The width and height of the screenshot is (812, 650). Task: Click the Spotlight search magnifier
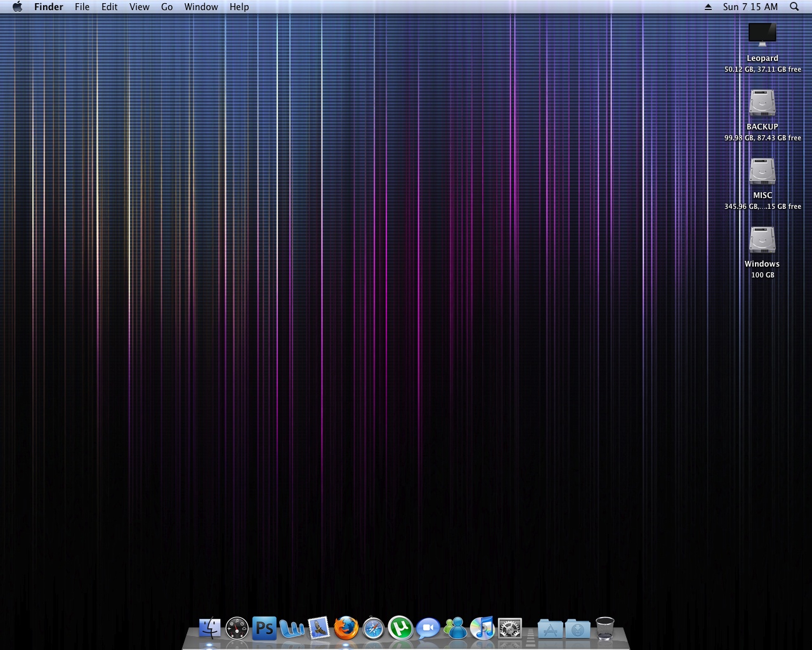(794, 7)
